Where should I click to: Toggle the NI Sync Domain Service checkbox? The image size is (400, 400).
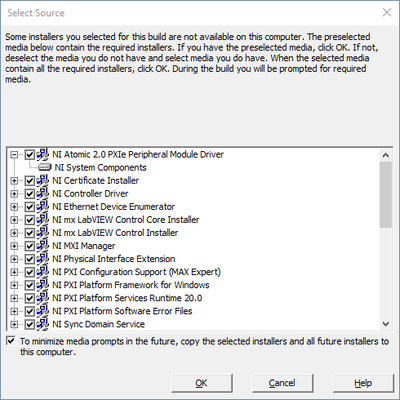(30, 324)
